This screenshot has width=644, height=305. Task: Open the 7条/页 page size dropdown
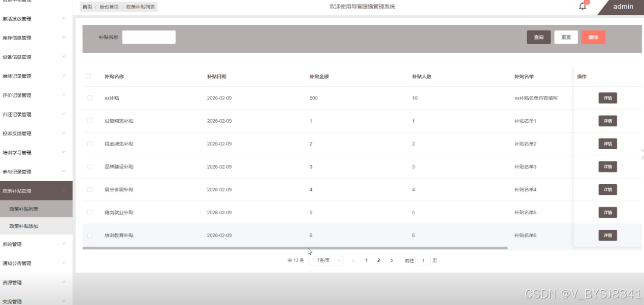click(326, 260)
